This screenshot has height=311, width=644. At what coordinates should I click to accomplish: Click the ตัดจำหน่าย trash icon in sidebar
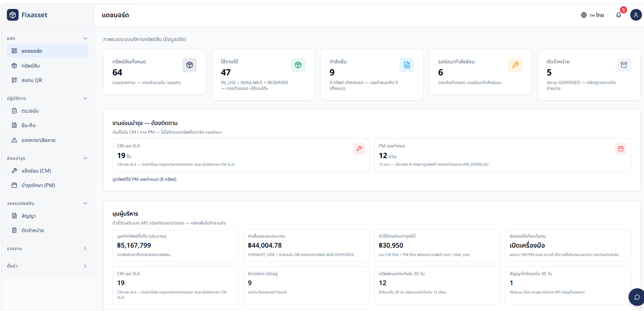[x=14, y=230]
